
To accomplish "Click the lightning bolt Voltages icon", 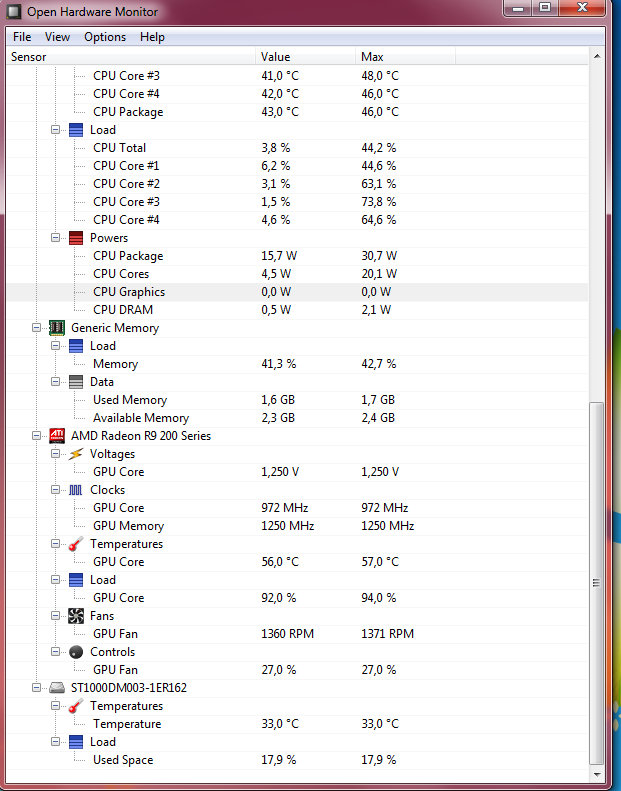I will (x=76, y=454).
